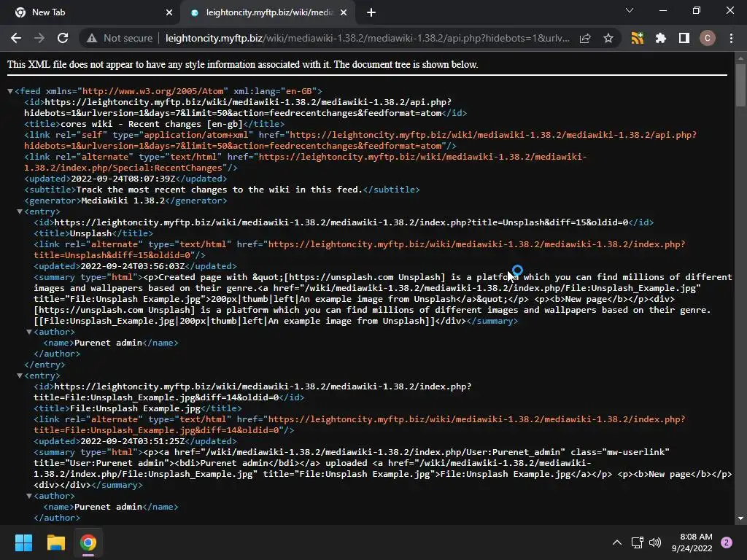
Task: Open the tab search dropdown chevron
Action: [630, 10]
